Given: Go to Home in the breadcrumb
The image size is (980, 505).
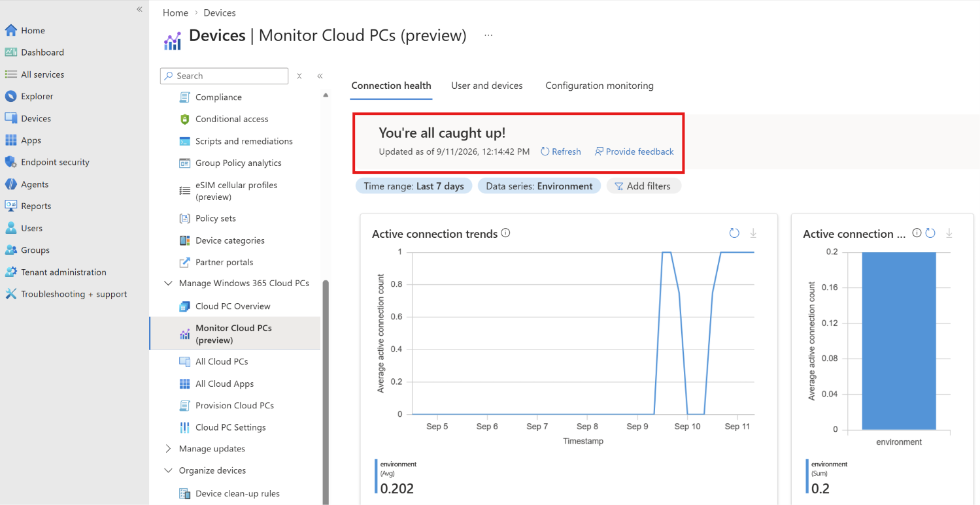Looking at the screenshot, I should point(175,12).
